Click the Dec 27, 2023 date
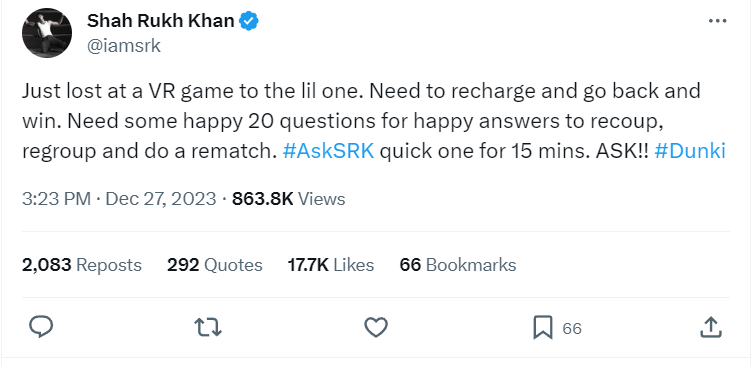The width and height of the screenshot is (754, 366). tap(161, 199)
